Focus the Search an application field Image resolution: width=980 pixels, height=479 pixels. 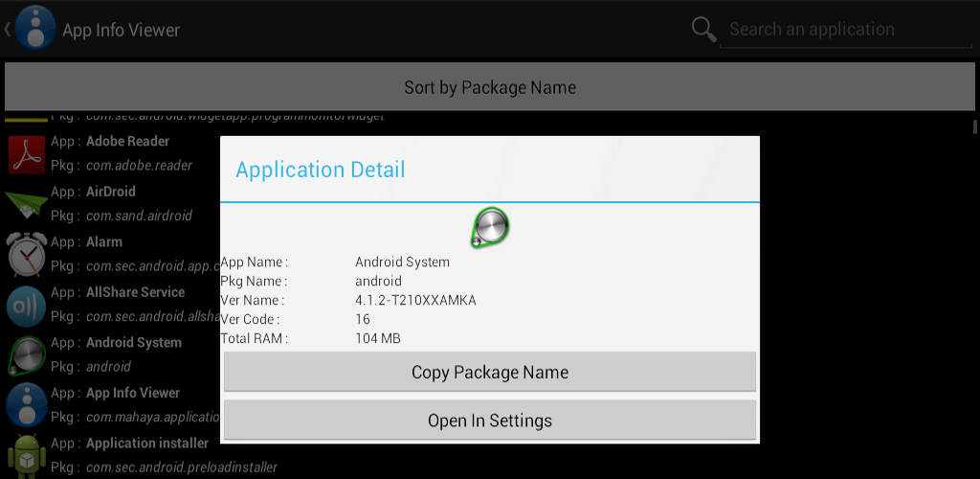(x=831, y=29)
